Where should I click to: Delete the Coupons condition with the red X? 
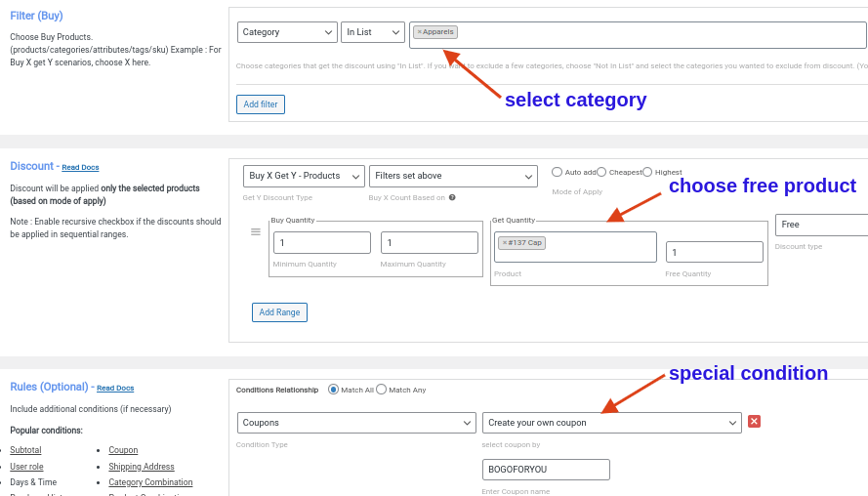pos(754,421)
